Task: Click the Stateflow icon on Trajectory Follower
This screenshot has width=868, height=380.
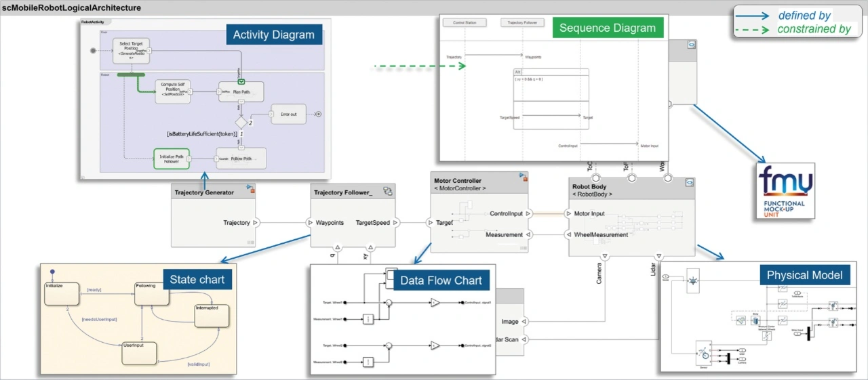Action: (388, 192)
